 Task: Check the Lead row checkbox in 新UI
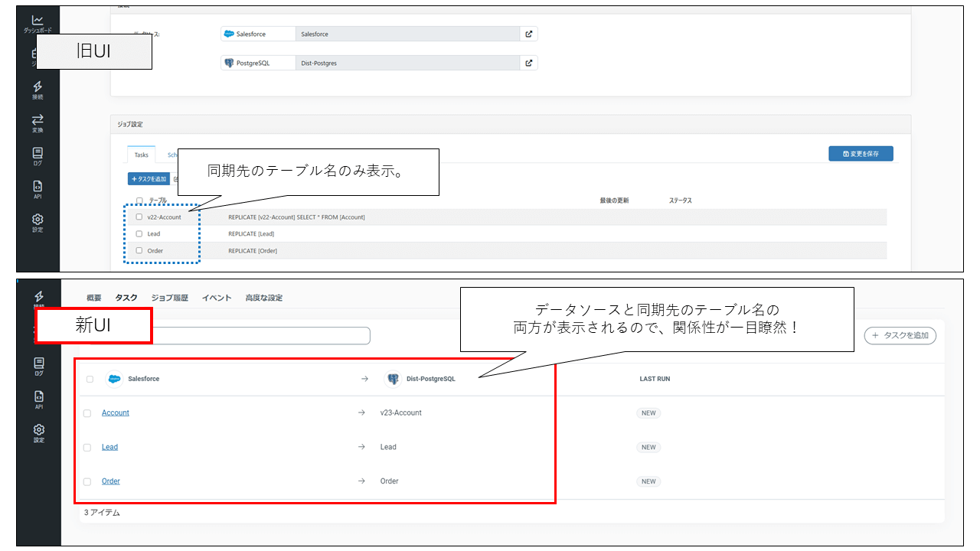(87, 448)
